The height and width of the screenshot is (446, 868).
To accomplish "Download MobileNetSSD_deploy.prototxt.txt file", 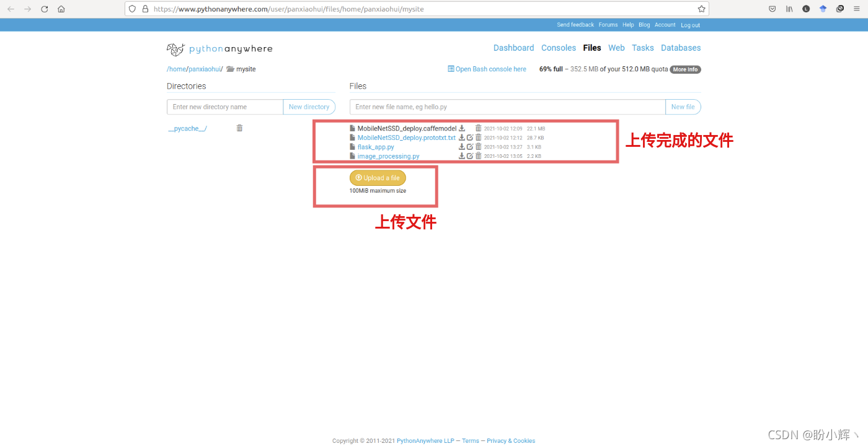I will point(462,138).
